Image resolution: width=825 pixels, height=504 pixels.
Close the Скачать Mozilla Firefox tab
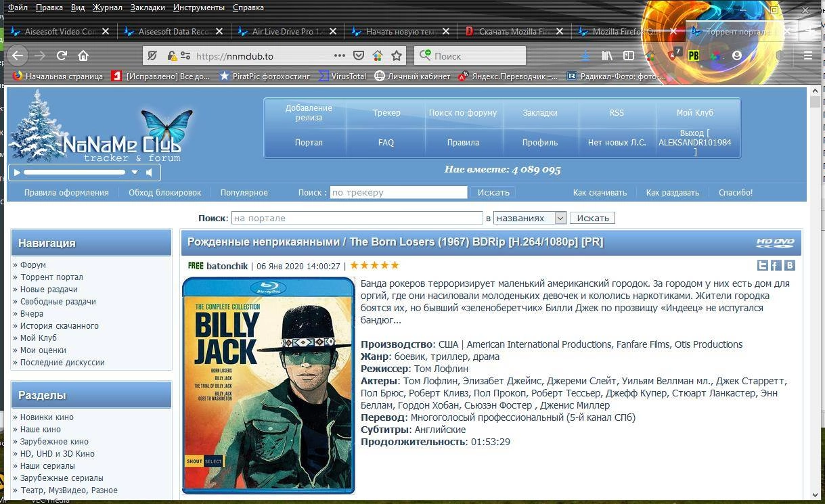pos(560,31)
